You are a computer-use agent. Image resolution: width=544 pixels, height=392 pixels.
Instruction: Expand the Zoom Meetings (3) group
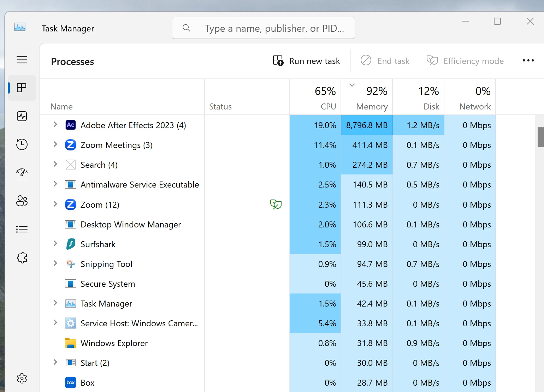pos(55,144)
